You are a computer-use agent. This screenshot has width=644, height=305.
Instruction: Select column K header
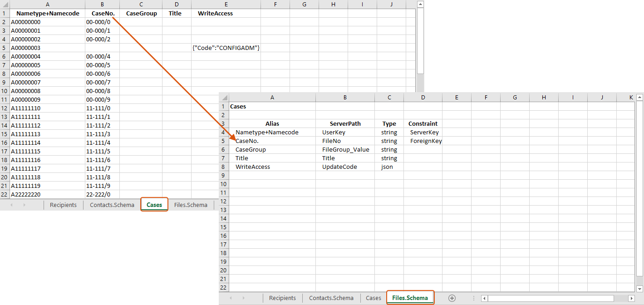pos(630,97)
